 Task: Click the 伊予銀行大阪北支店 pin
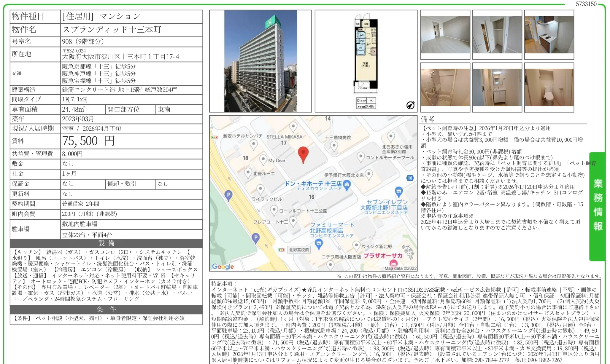(368, 174)
